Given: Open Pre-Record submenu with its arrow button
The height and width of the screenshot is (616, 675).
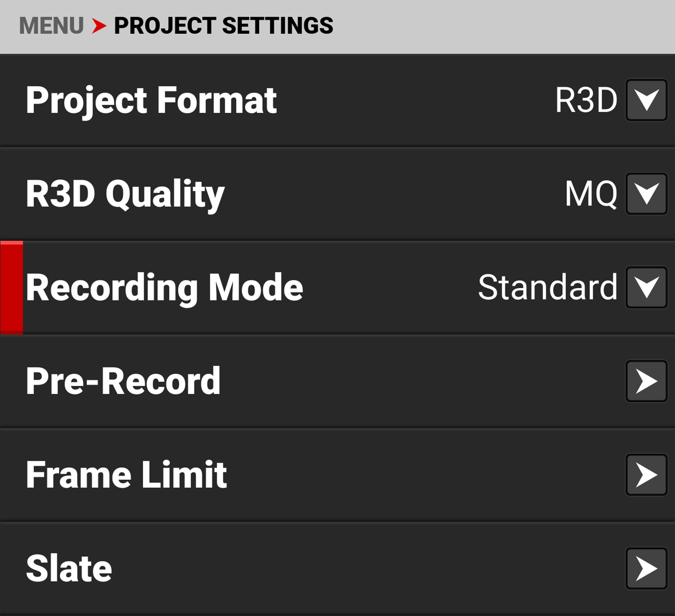Looking at the screenshot, I should [646, 381].
